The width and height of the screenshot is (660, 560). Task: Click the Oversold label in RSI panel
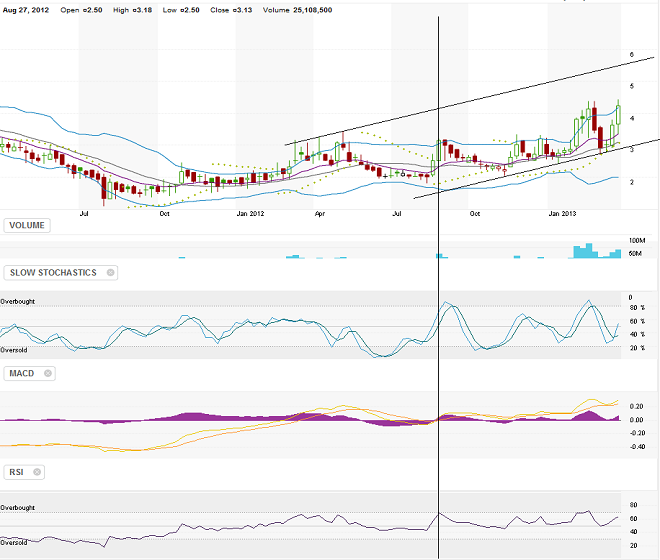[14, 542]
